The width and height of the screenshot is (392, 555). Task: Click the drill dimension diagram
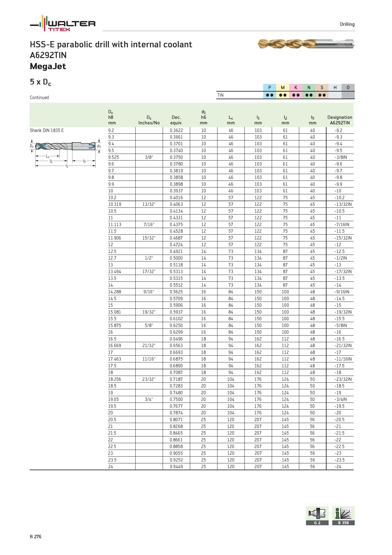tap(65, 153)
